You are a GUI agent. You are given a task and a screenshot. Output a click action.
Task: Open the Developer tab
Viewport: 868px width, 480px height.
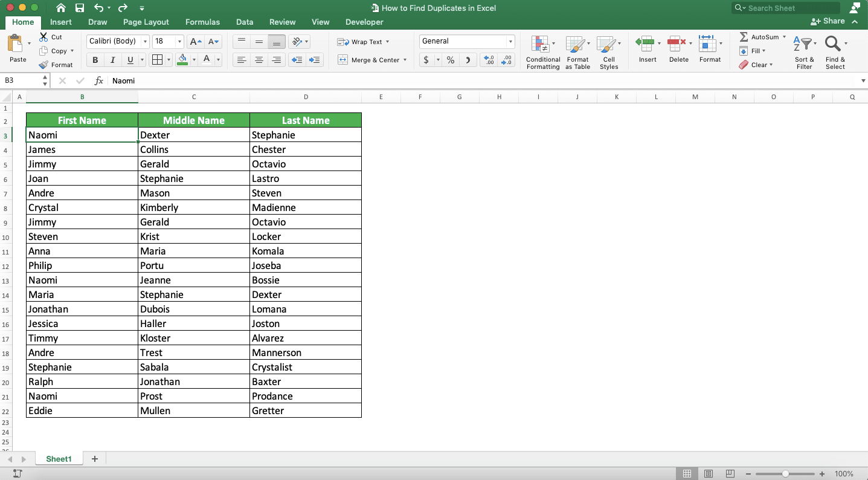364,22
